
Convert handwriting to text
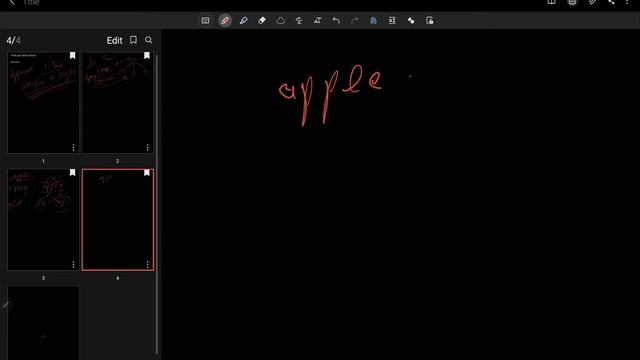[318, 20]
